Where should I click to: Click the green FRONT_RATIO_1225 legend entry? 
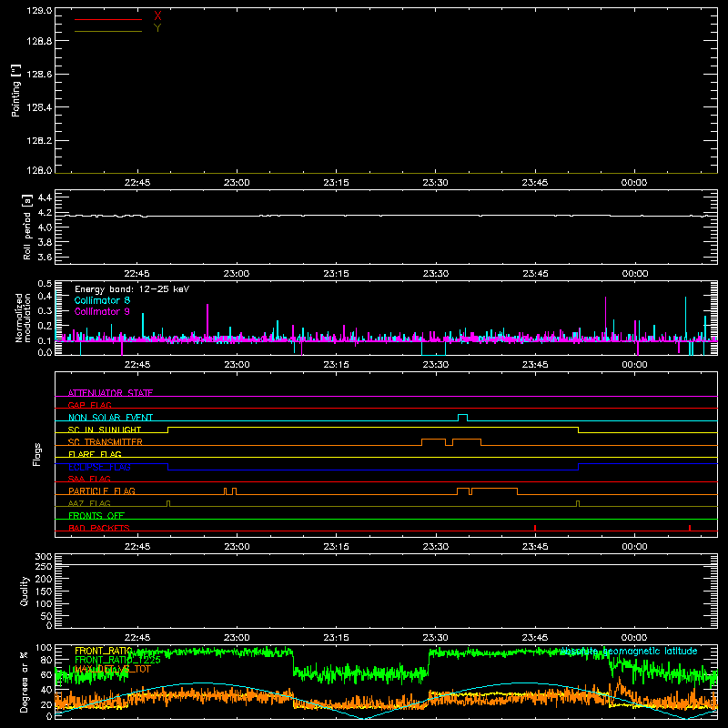coord(117,660)
